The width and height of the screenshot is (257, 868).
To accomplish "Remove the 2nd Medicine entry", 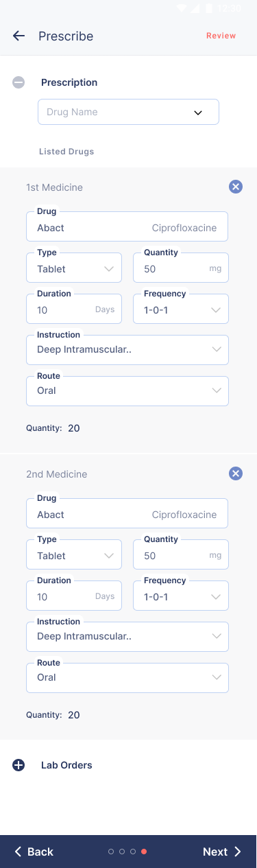I will click(x=236, y=473).
